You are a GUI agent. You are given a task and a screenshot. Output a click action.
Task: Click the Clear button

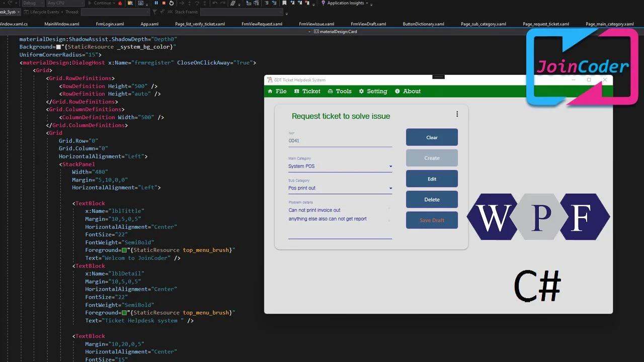click(x=432, y=137)
